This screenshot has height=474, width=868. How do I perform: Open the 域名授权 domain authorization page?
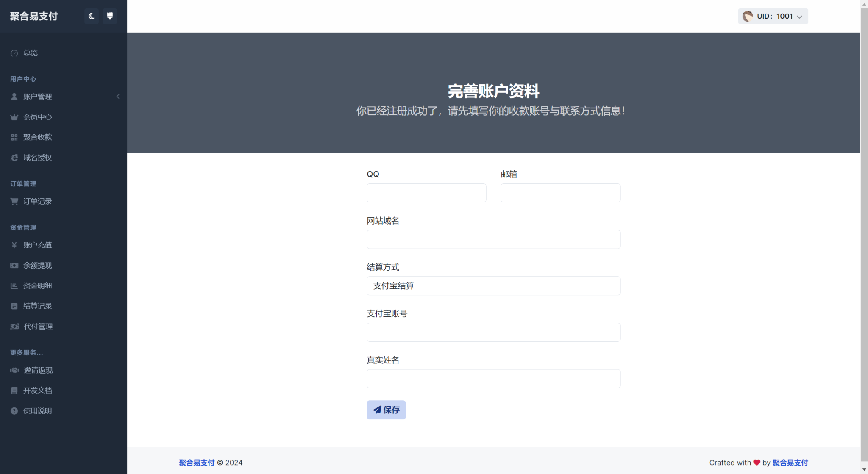(x=37, y=157)
